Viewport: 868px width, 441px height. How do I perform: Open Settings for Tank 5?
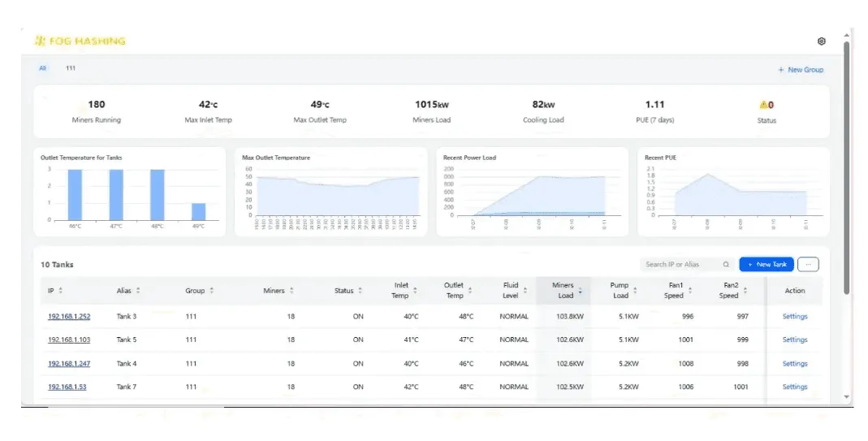[x=795, y=339]
